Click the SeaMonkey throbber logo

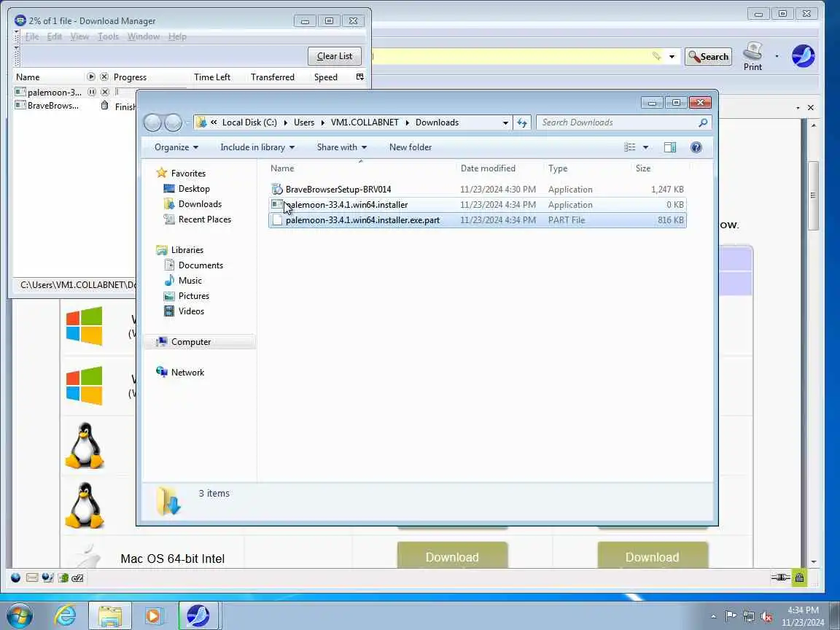coord(803,56)
